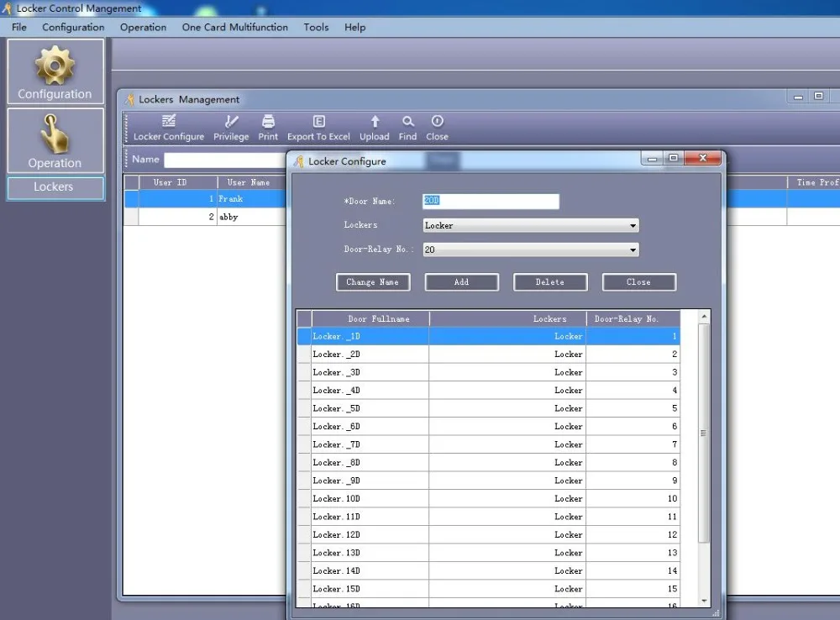Minimize the Locker Configure dialog

point(652,159)
